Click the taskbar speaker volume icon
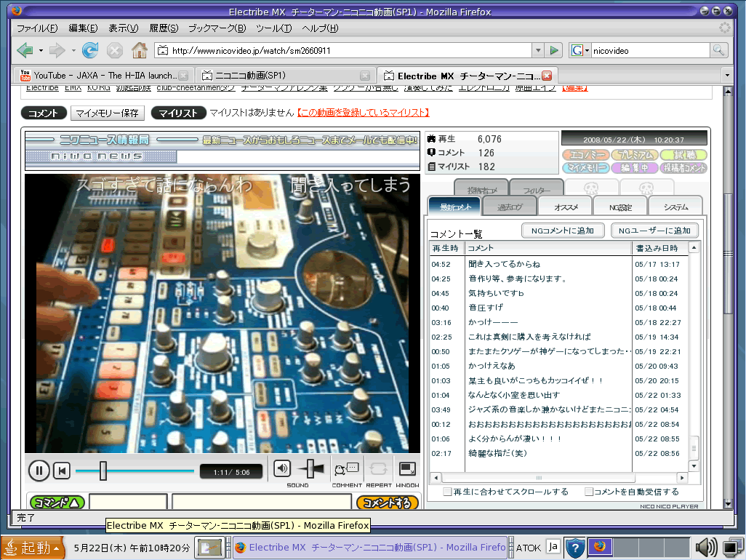746x560 pixels. coord(707,548)
